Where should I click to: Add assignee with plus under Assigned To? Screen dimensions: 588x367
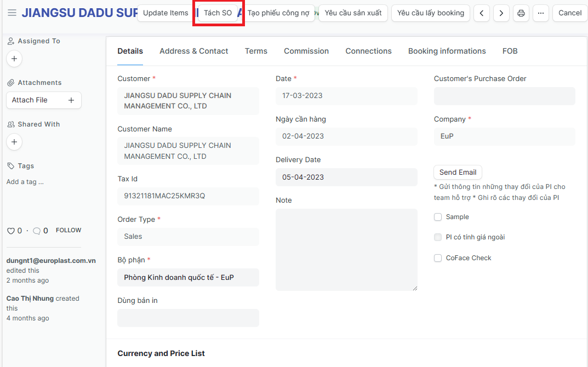(x=14, y=59)
